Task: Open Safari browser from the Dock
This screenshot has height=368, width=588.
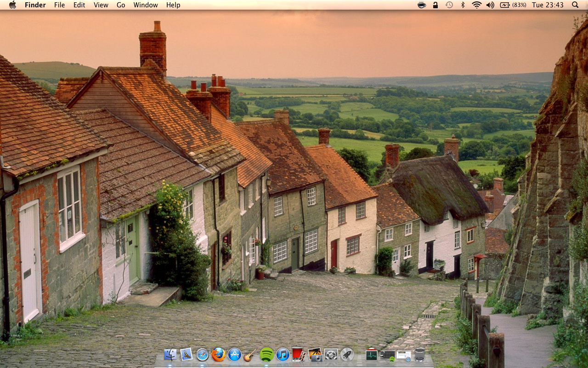Action: coord(202,355)
